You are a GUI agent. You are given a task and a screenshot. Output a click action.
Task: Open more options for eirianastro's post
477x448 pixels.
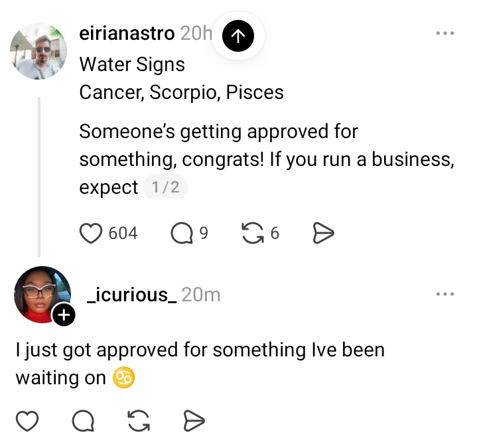click(x=444, y=33)
